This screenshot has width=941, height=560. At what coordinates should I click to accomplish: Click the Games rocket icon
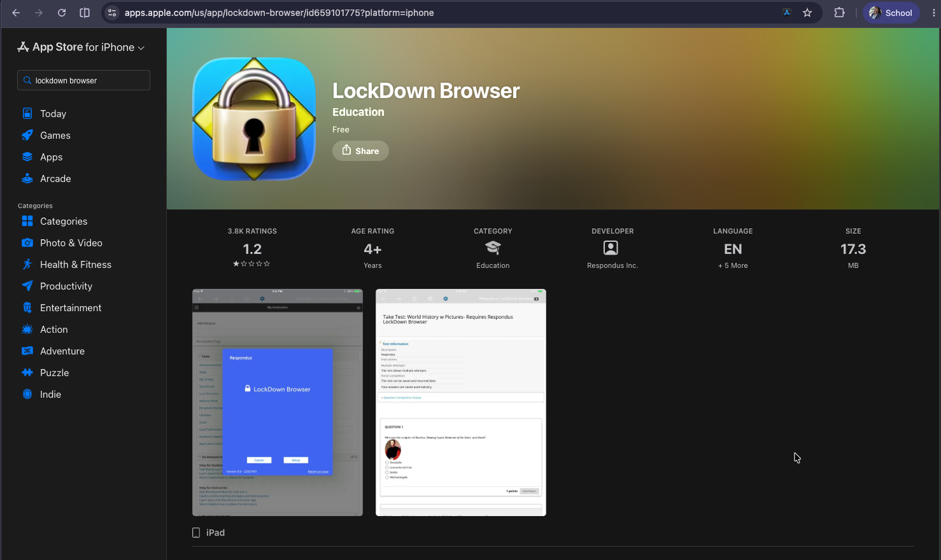[x=27, y=135]
